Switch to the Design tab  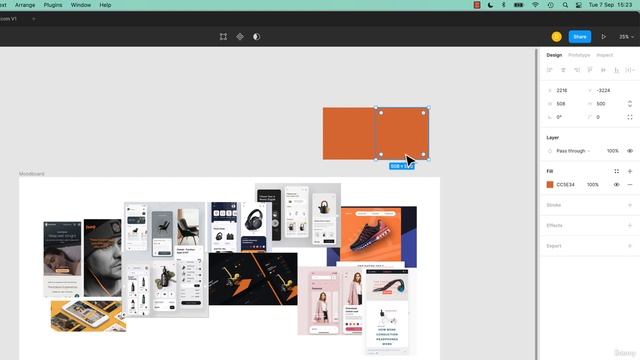(554, 55)
